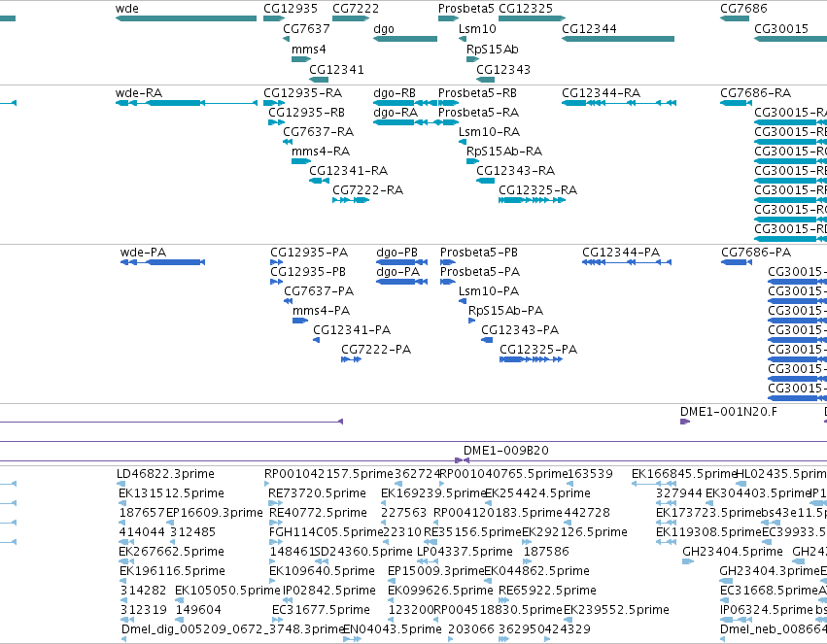Click the GH23404.5prime EST label
The height and width of the screenshot is (644, 827).
coord(733,553)
